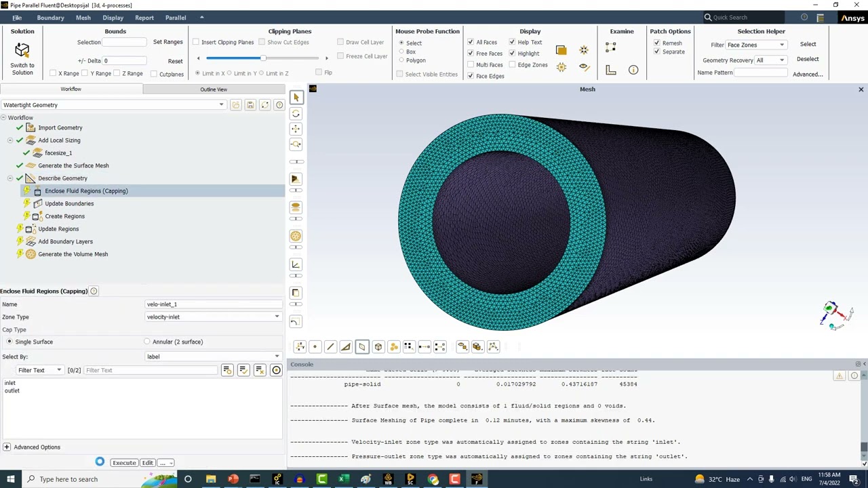Click the save workflow icon
This screenshot has height=488, width=868.
tap(250, 105)
